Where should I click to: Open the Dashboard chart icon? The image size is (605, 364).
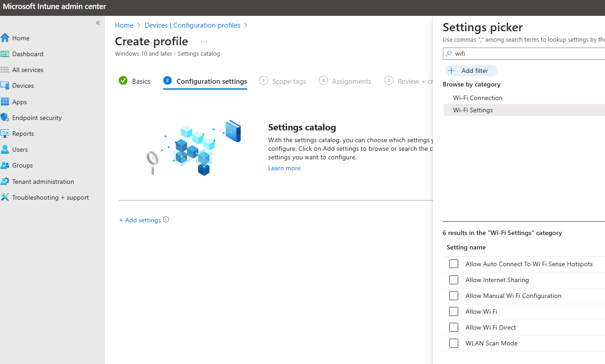(x=5, y=54)
